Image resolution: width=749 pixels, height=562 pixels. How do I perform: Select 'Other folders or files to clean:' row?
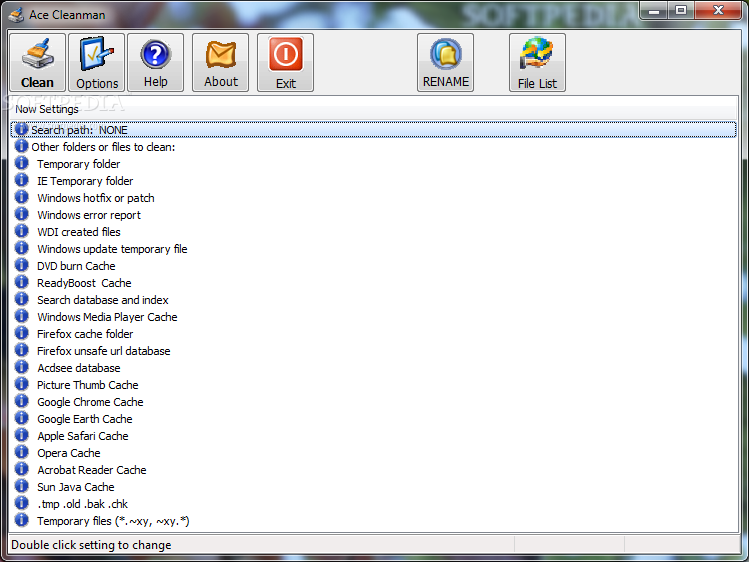click(103, 147)
